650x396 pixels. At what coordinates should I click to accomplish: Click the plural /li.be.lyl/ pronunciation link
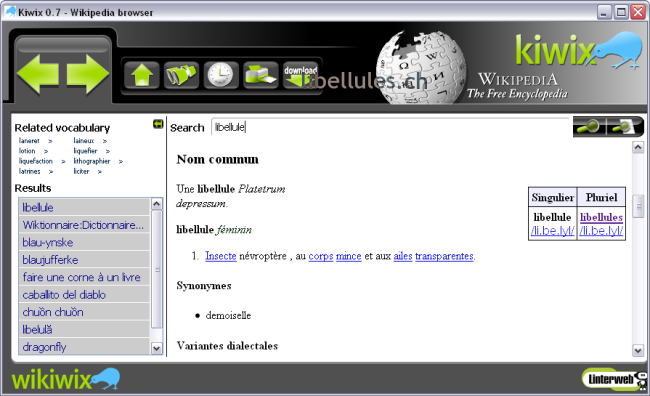tap(601, 231)
